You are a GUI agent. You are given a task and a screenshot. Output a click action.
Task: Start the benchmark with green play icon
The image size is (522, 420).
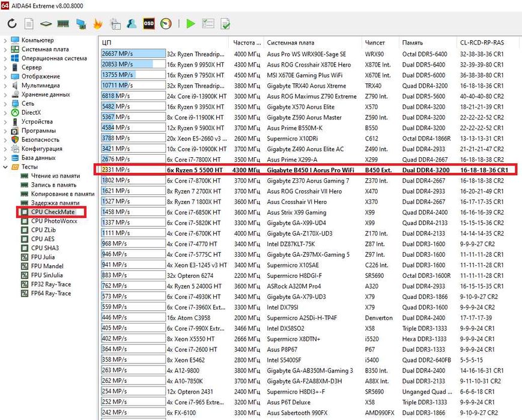point(190,23)
